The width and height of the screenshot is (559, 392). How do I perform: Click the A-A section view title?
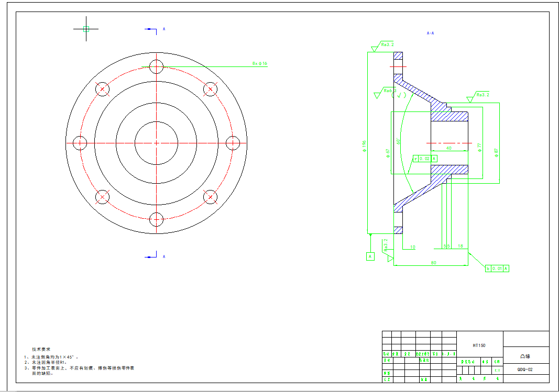click(430, 33)
